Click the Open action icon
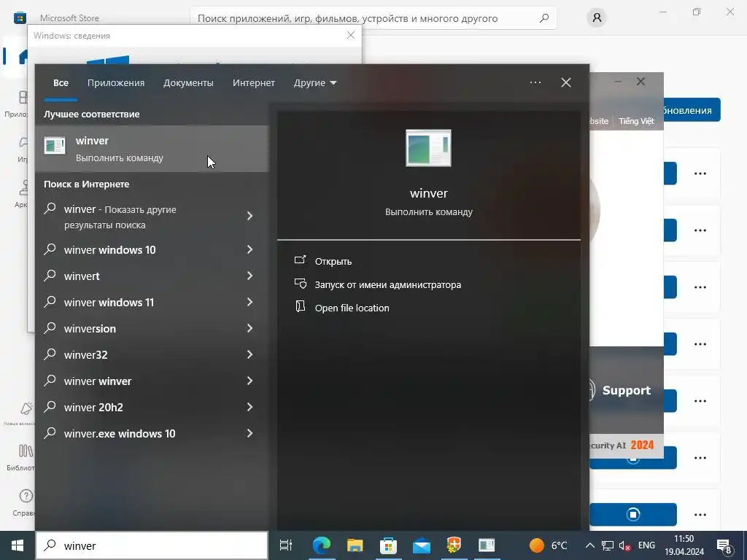Image resolution: width=747 pixels, height=560 pixels. (x=300, y=260)
